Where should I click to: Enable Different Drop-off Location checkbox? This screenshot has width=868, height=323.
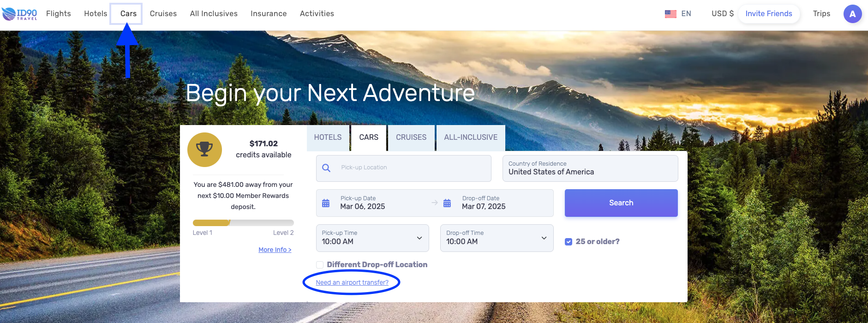coord(320,265)
